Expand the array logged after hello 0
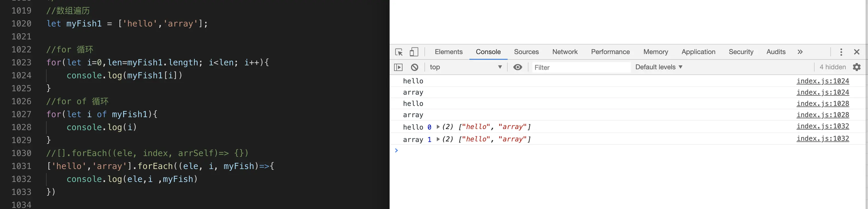The width and height of the screenshot is (868, 209). [x=438, y=127]
